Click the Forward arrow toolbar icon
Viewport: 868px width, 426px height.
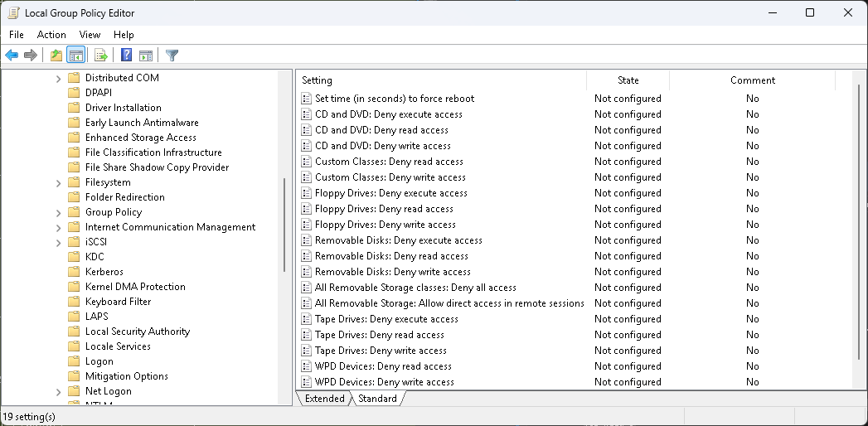coord(31,56)
